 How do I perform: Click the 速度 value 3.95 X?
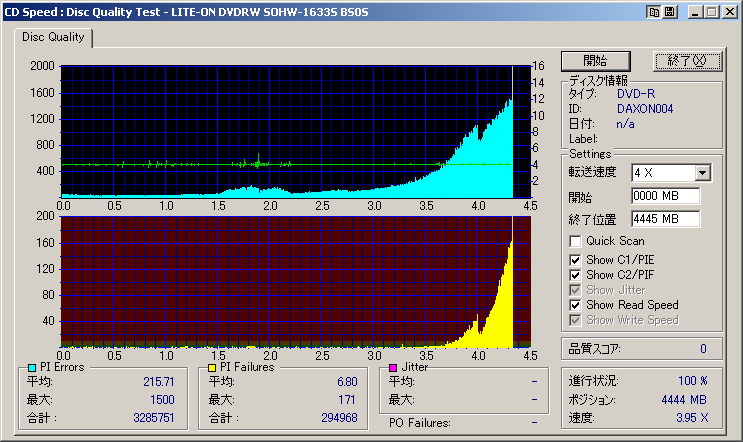[x=692, y=418]
